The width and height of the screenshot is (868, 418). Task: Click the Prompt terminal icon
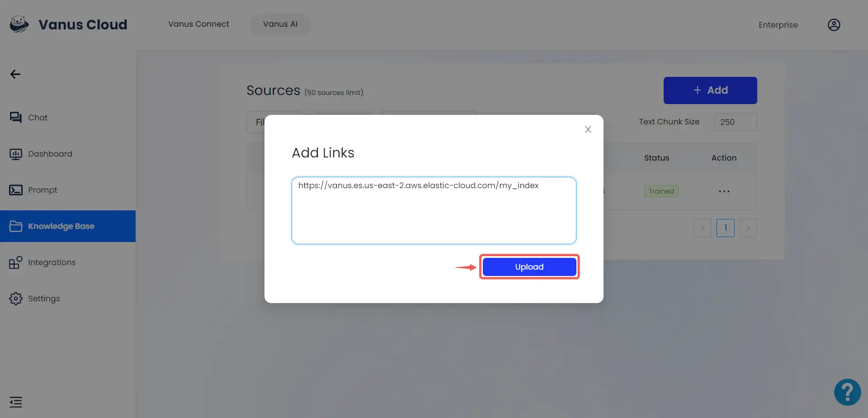(16, 190)
